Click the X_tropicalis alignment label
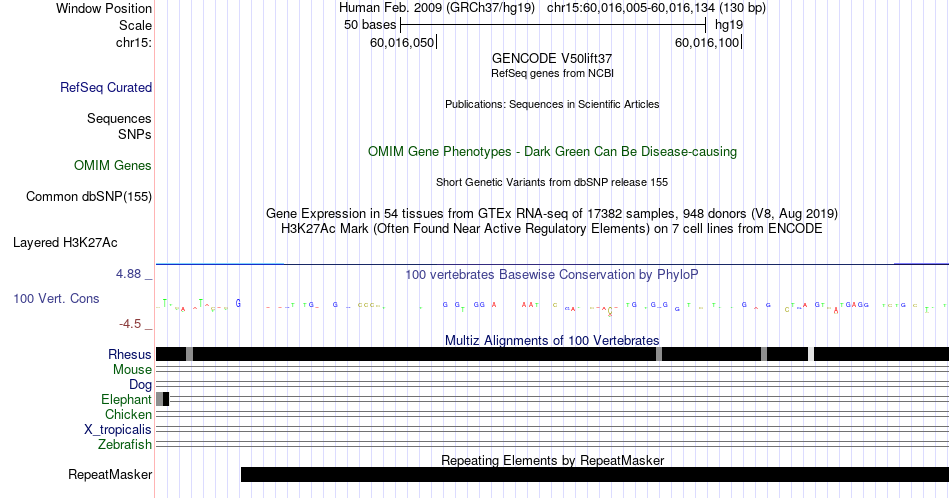Screen dimensions: 950x498 pos(118,430)
